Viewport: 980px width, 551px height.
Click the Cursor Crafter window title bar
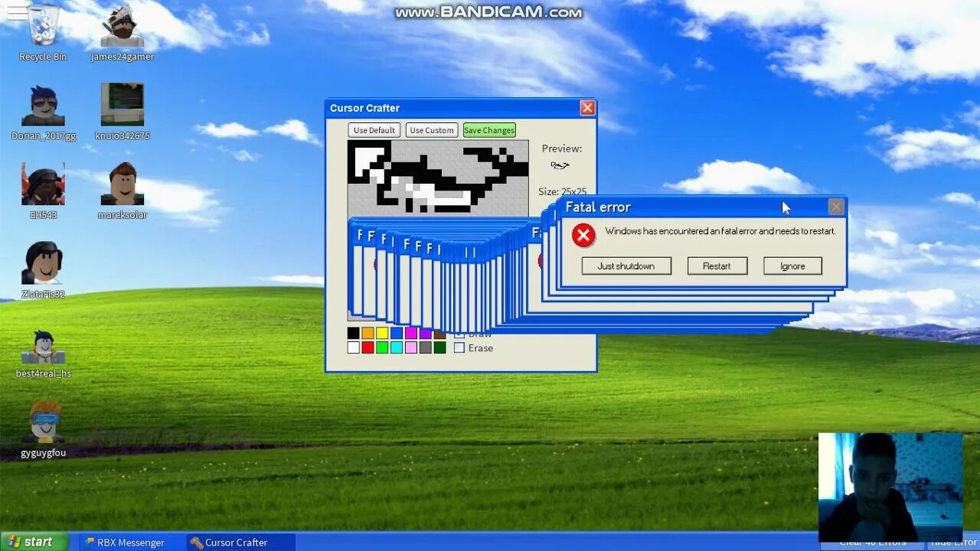coord(461,108)
